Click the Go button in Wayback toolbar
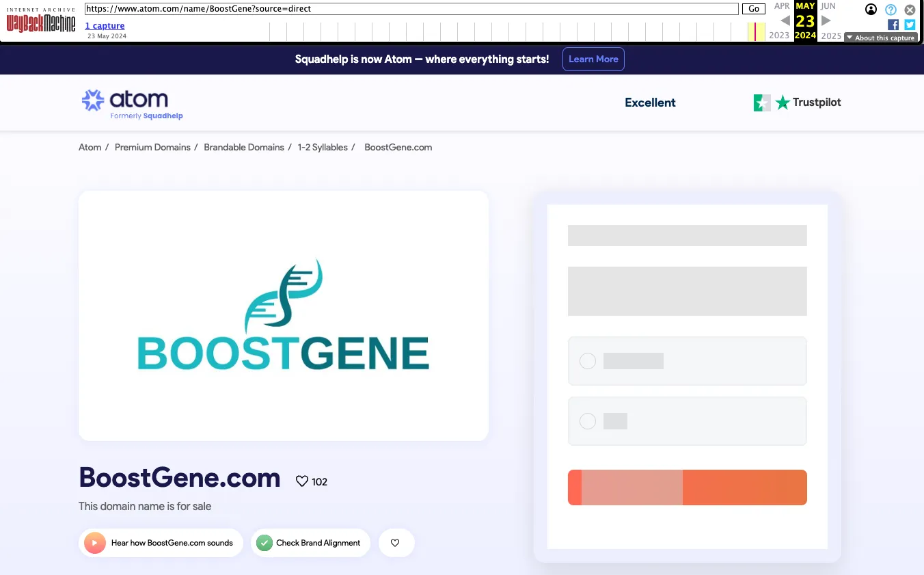This screenshot has width=924, height=575. point(754,9)
